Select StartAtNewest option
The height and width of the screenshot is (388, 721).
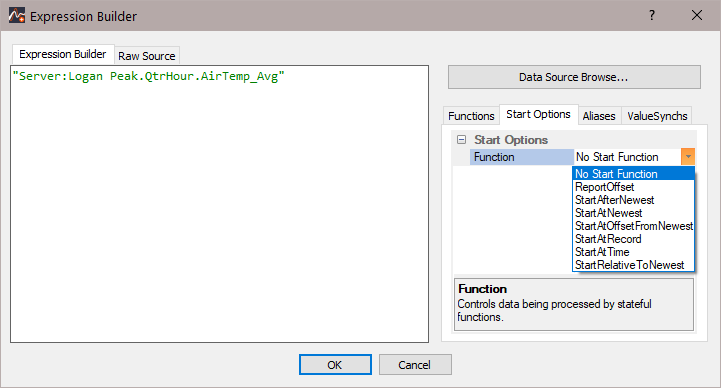click(633, 213)
